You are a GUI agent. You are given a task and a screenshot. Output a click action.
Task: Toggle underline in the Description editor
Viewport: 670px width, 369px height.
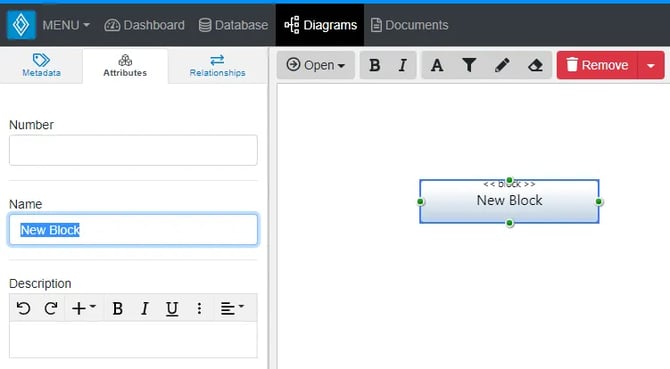click(x=172, y=308)
